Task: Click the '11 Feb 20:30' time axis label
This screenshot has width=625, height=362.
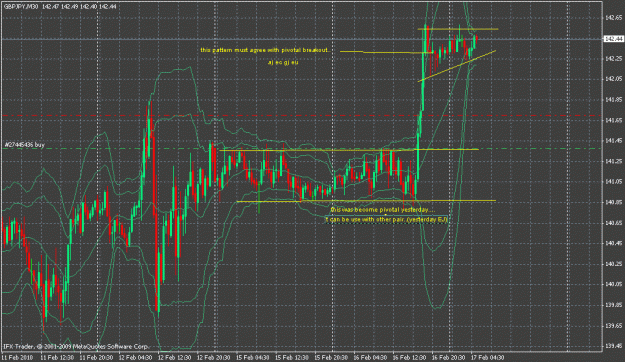Action: pos(96,358)
